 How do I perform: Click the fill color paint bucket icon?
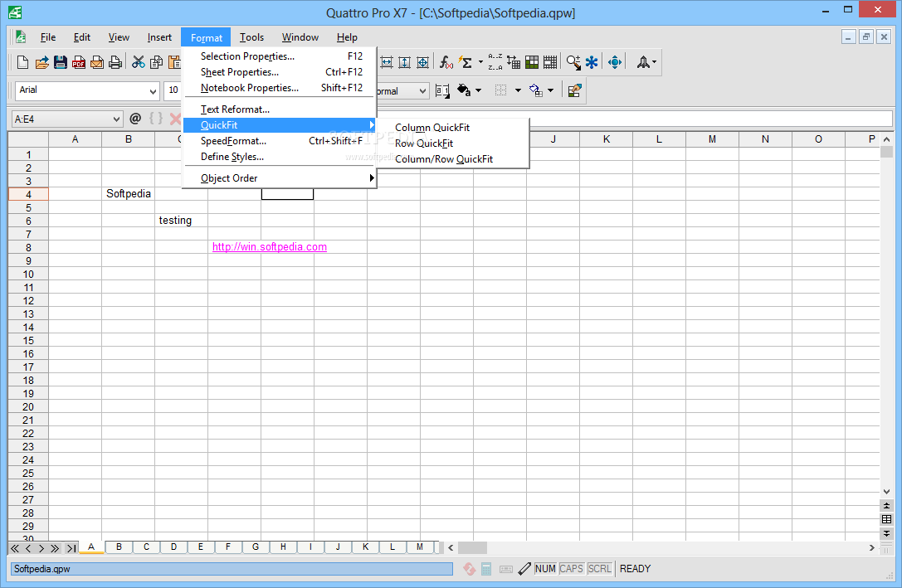(464, 90)
